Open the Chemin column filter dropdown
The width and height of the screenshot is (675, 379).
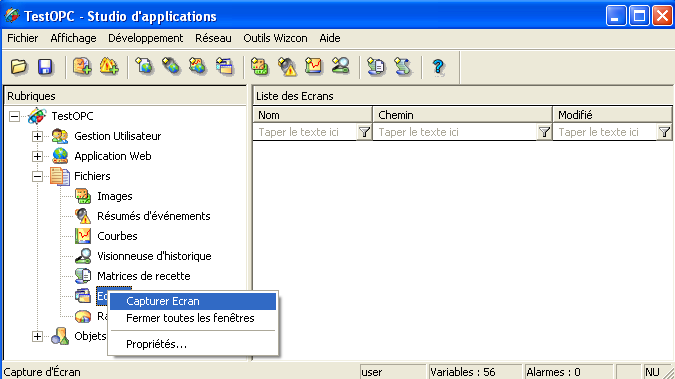point(544,132)
